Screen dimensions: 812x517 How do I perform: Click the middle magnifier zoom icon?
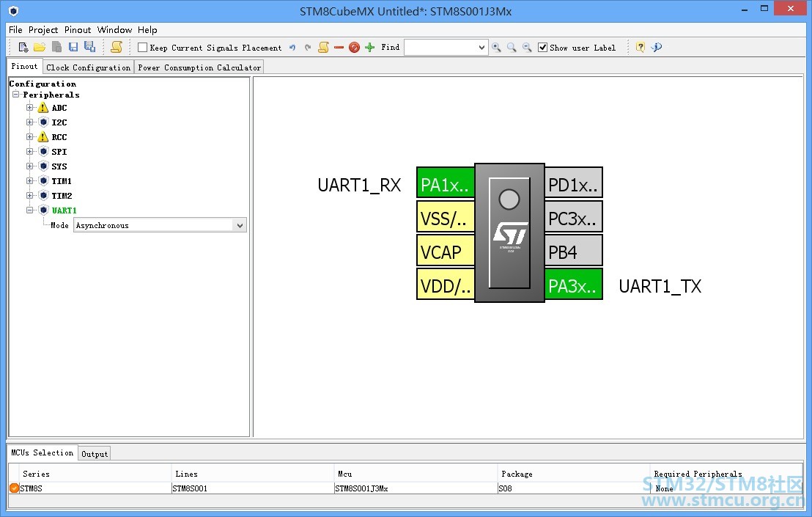pyautogui.click(x=512, y=48)
